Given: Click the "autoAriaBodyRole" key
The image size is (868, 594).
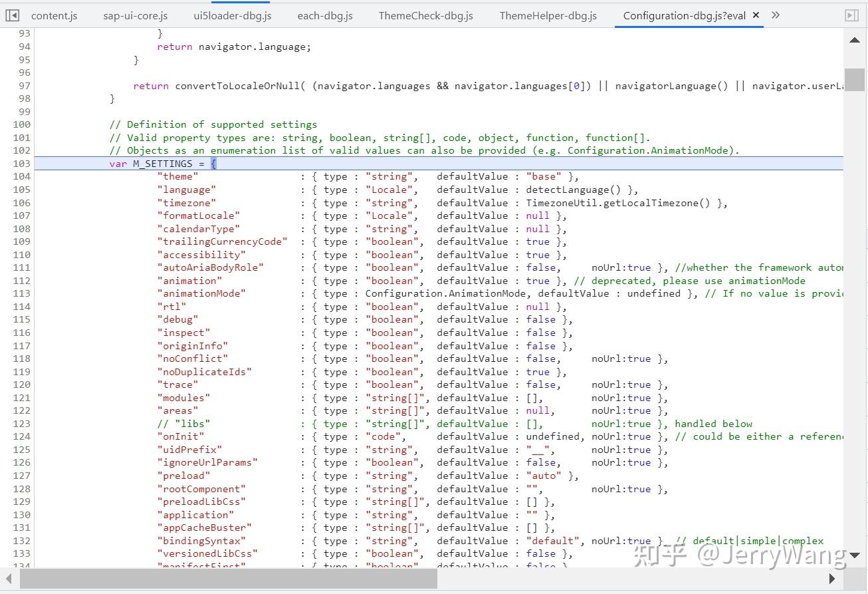Looking at the screenshot, I should (x=210, y=267).
